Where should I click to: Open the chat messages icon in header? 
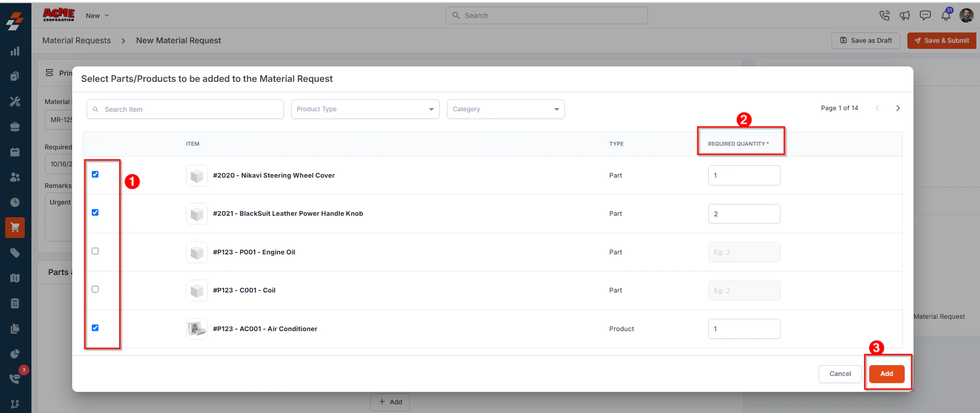[925, 15]
